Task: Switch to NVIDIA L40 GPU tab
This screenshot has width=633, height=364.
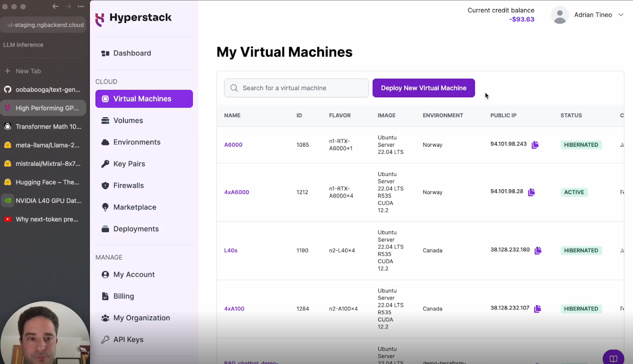Action: click(x=44, y=201)
